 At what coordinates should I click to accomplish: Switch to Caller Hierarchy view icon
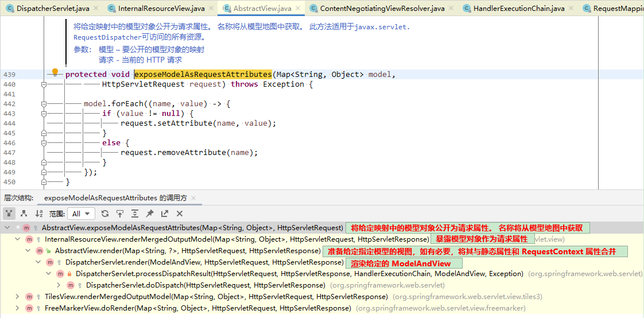[9, 214]
